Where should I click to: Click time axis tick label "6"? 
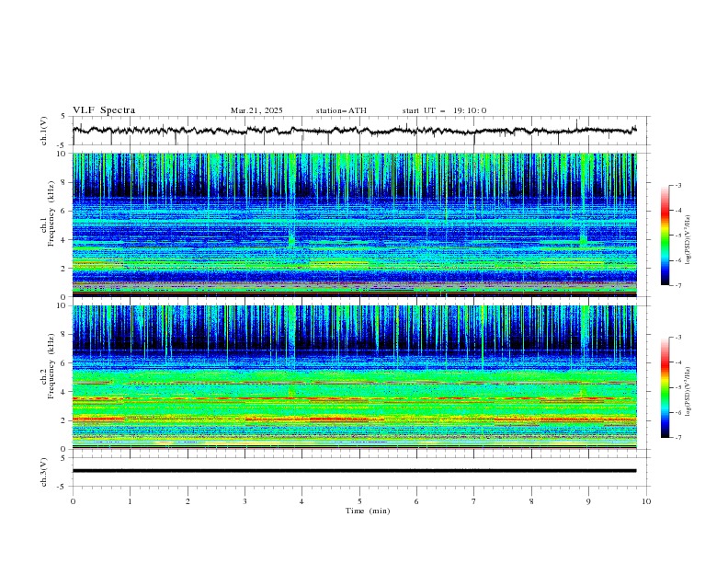(x=417, y=501)
